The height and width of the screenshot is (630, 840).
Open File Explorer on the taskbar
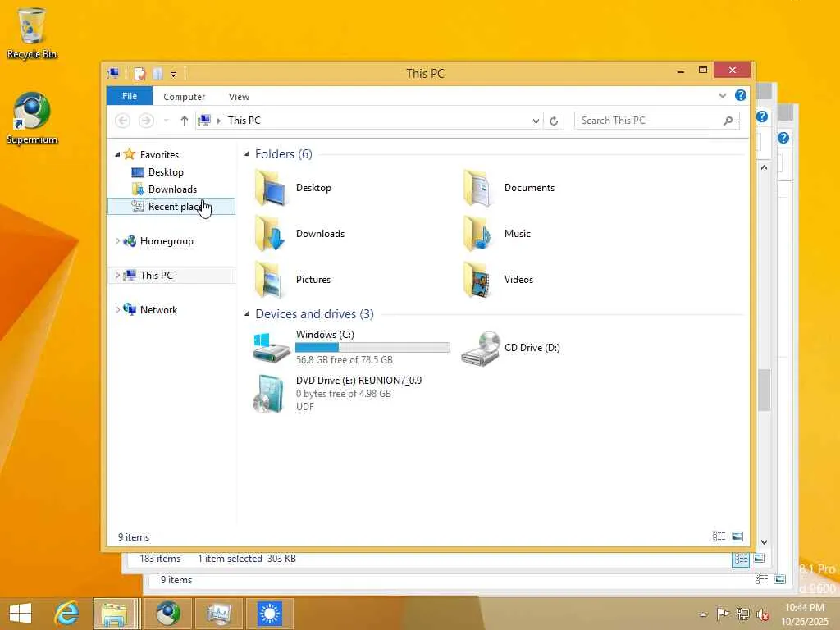[113, 614]
